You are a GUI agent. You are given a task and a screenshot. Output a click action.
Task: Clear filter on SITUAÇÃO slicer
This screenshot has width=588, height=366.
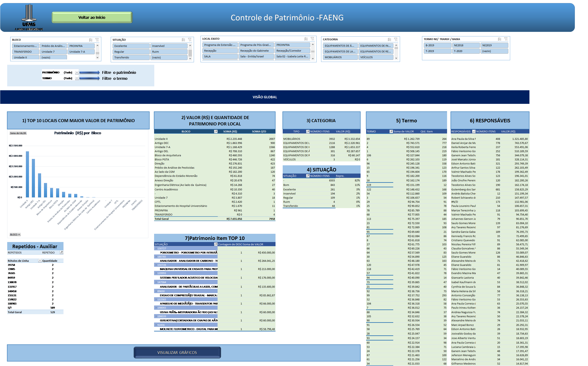coord(190,40)
